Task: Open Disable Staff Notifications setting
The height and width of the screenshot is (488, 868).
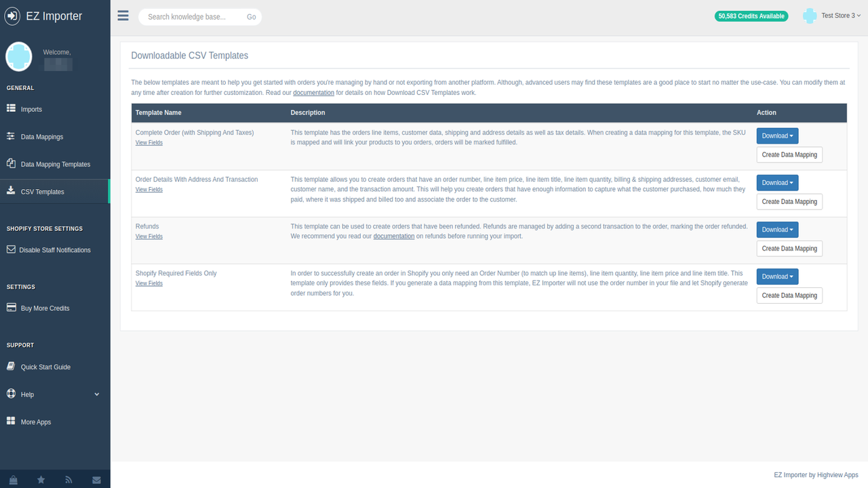Action: (55, 250)
